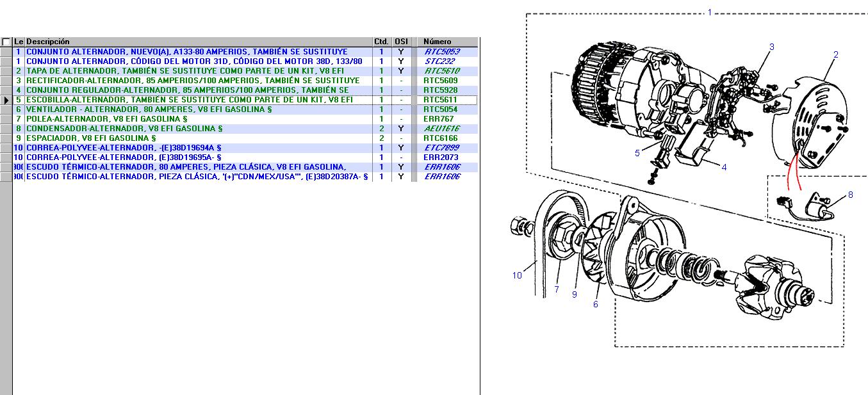The height and width of the screenshot is (395, 868).
Task: Select the RECTIFICADOR-ALTERNADOR row
Action: [x=192, y=81]
